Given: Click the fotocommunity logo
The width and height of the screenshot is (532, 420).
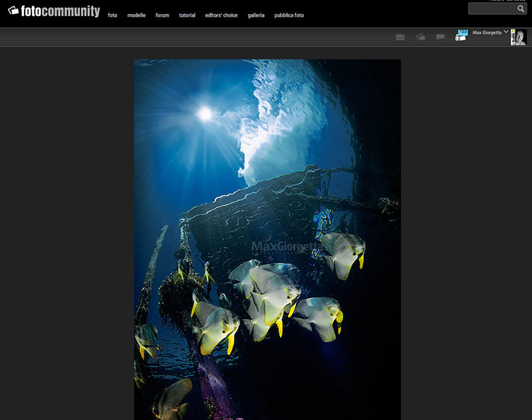Looking at the screenshot, I should (x=54, y=11).
